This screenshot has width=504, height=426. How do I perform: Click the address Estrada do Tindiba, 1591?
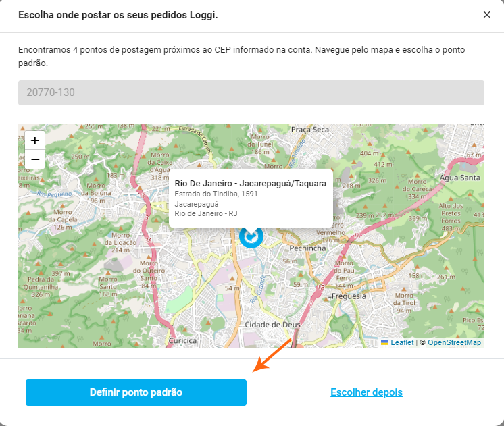tap(216, 194)
